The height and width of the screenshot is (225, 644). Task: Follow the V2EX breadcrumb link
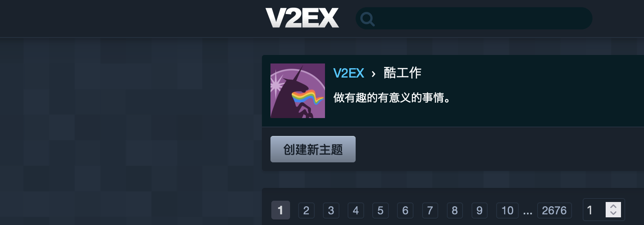[349, 73]
